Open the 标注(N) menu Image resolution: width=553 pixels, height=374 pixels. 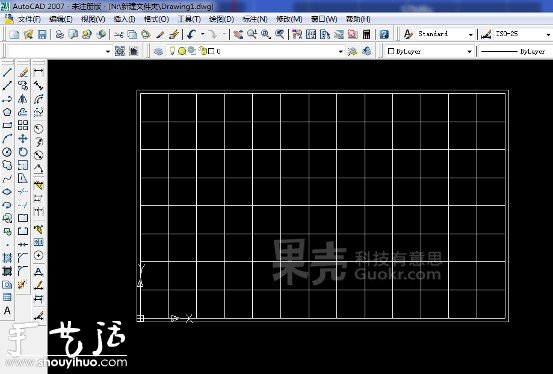(255, 19)
